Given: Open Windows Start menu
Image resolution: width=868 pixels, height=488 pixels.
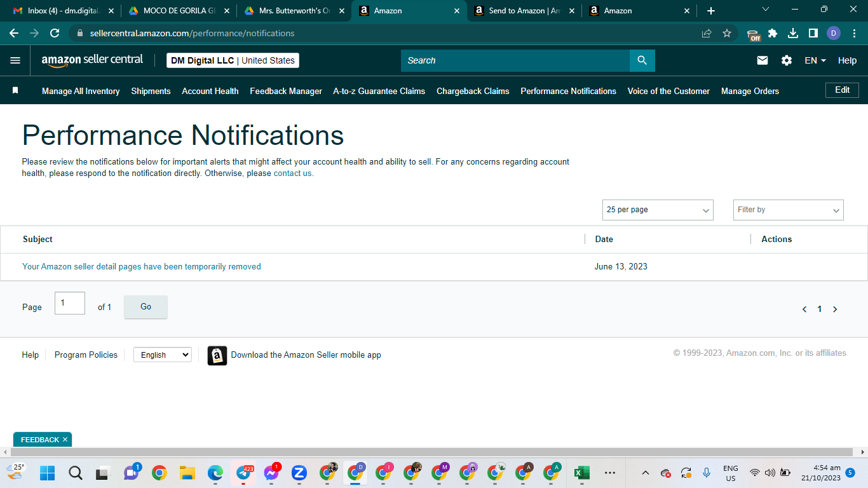Looking at the screenshot, I should click(x=47, y=473).
